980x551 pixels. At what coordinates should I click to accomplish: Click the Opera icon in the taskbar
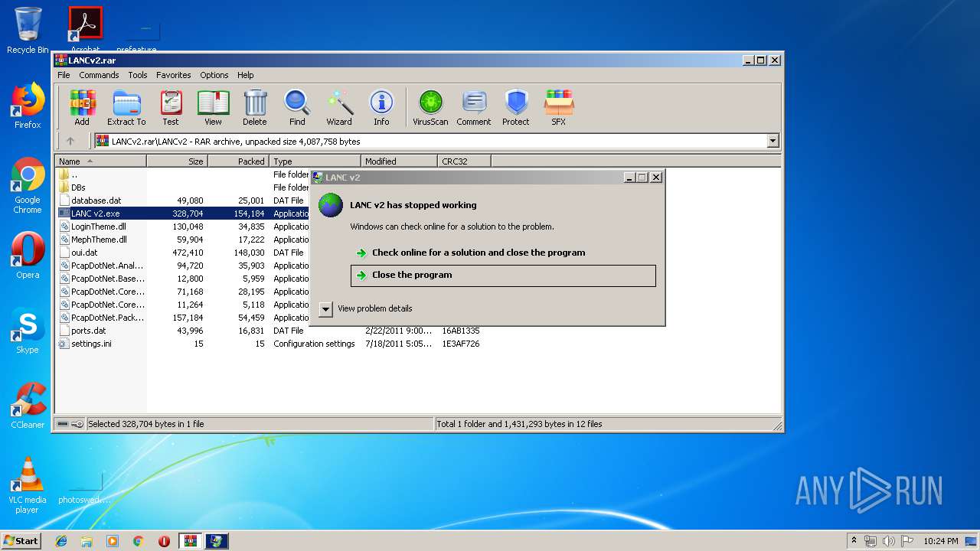[x=164, y=541]
